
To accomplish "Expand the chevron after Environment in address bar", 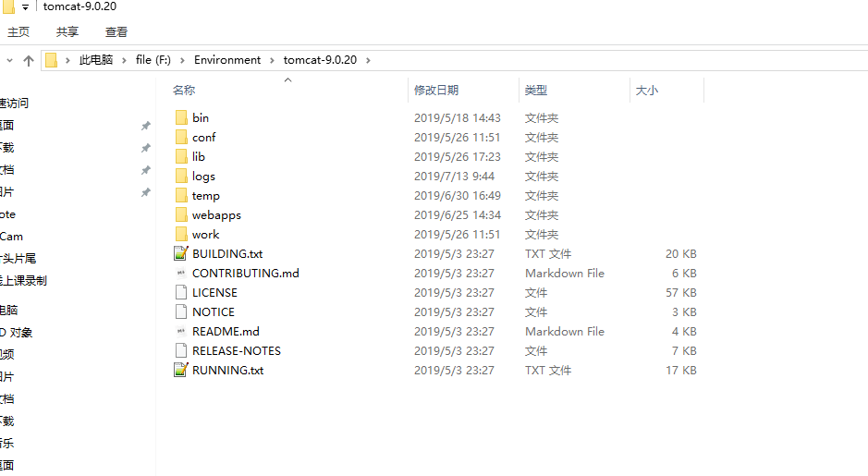I will (x=272, y=60).
